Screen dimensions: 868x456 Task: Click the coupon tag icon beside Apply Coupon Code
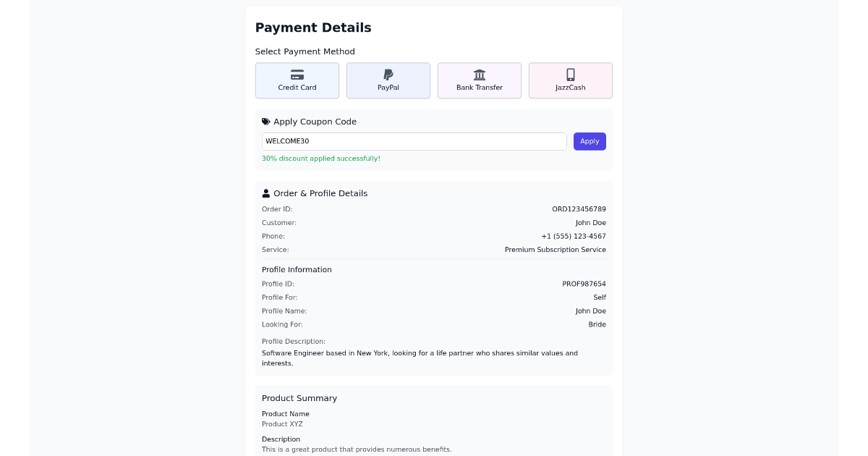click(x=265, y=121)
